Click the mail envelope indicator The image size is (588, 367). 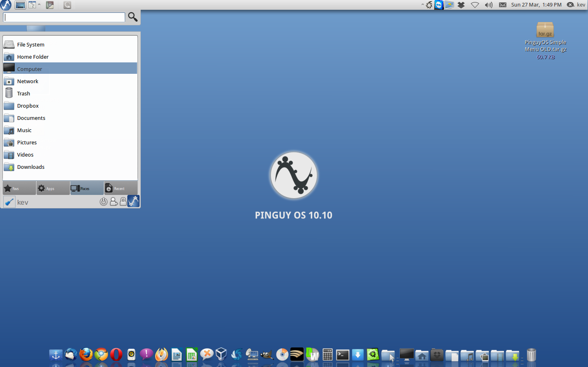pyautogui.click(x=503, y=5)
